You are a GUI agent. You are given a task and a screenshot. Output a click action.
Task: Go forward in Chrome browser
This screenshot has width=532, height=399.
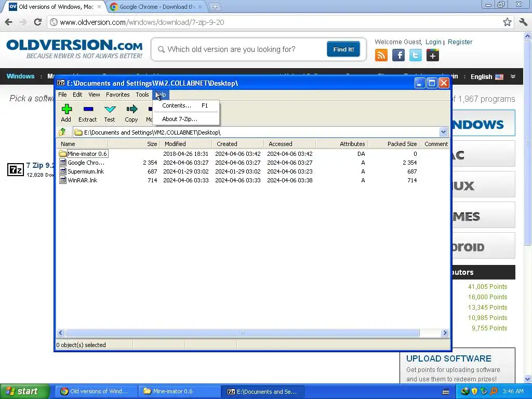pos(23,22)
